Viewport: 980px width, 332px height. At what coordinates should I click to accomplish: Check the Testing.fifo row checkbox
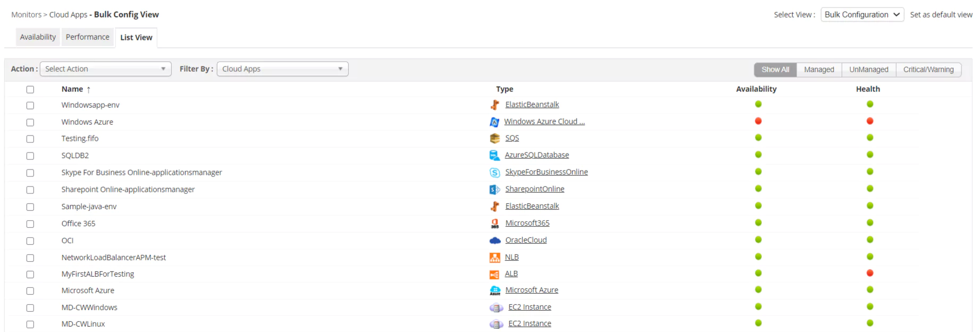[x=30, y=139]
